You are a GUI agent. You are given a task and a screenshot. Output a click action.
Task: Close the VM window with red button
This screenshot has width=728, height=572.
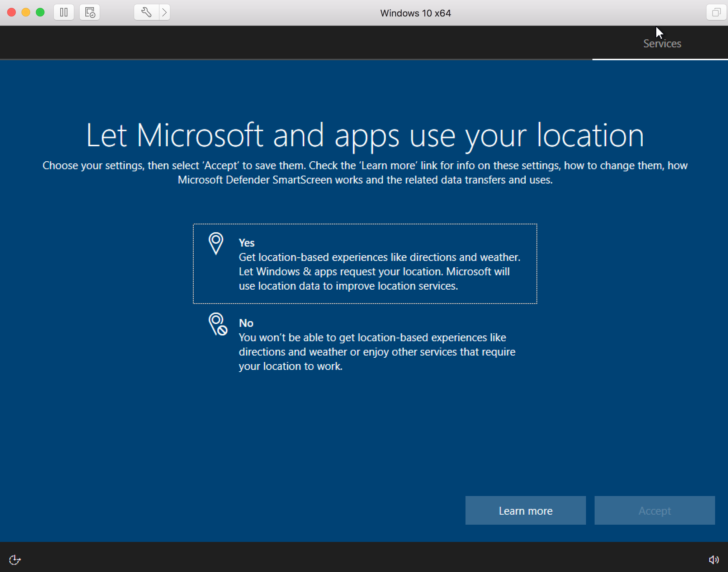pos(11,13)
